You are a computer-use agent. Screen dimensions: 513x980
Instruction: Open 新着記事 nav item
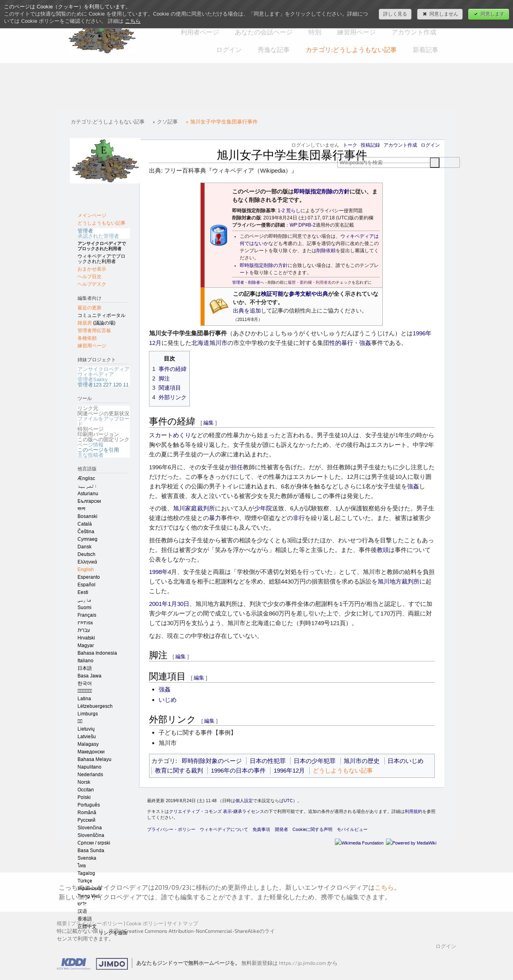pos(426,50)
